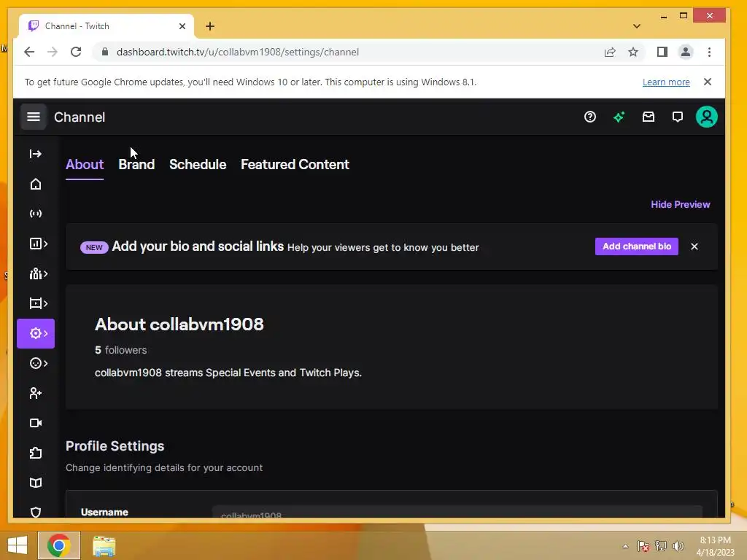Image resolution: width=747 pixels, height=560 pixels.
Task: Open Chrome profile icon
Action: tap(686, 52)
